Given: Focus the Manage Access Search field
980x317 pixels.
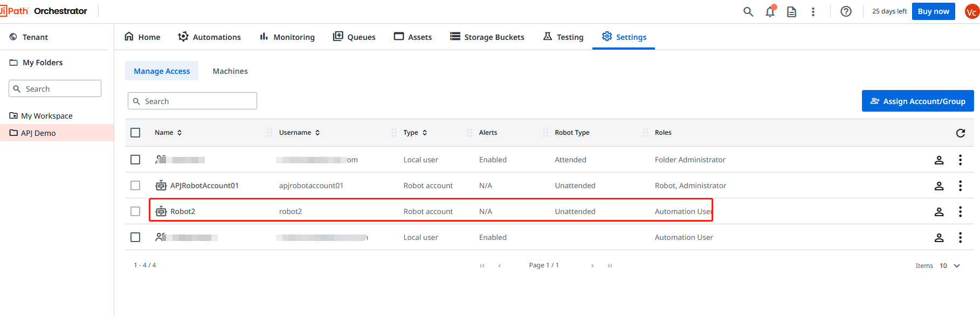Looking at the screenshot, I should click(192, 101).
